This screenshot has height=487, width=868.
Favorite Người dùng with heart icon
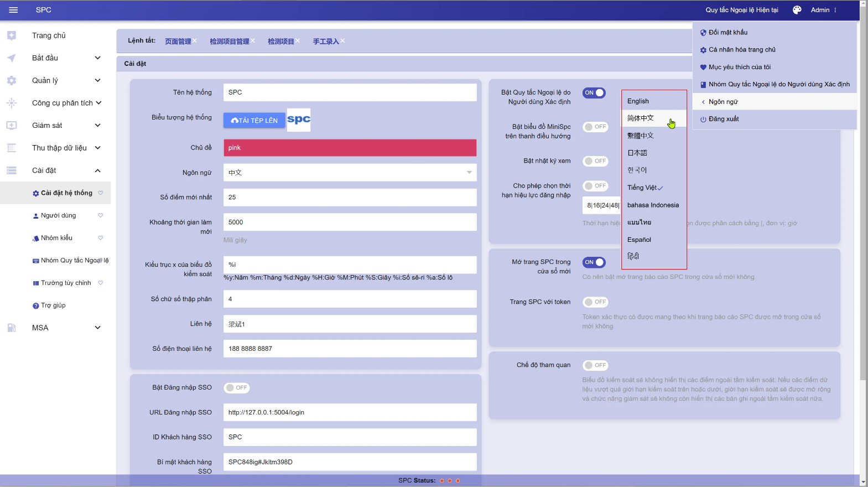pos(101,215)
